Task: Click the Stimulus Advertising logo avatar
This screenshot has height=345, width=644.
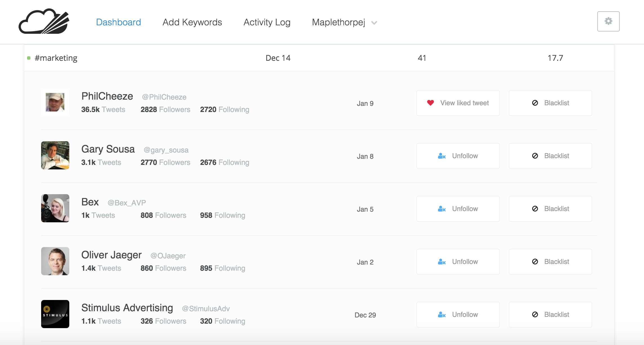Action: [55, 314]
